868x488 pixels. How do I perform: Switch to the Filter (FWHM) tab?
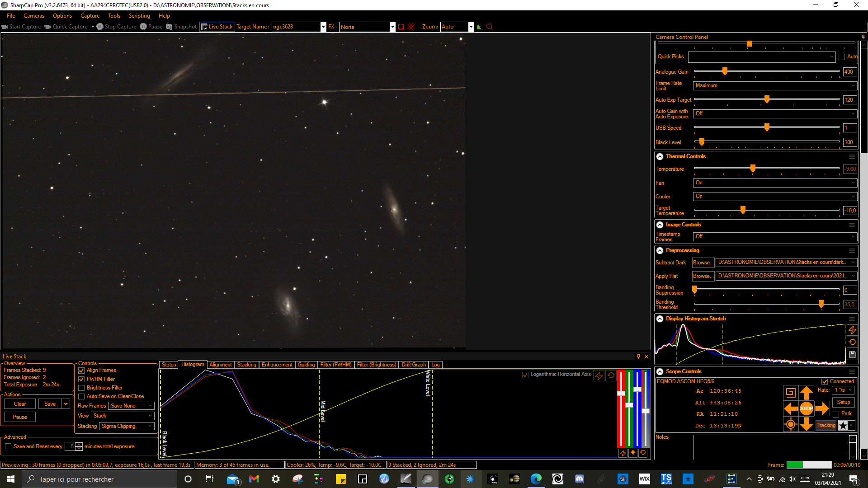tap(336, 365)
